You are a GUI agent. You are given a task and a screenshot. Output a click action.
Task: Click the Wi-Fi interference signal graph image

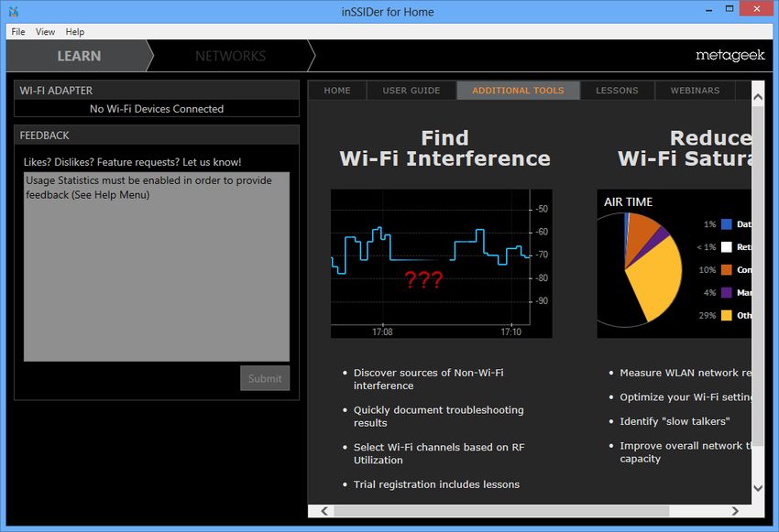point(441,264)
